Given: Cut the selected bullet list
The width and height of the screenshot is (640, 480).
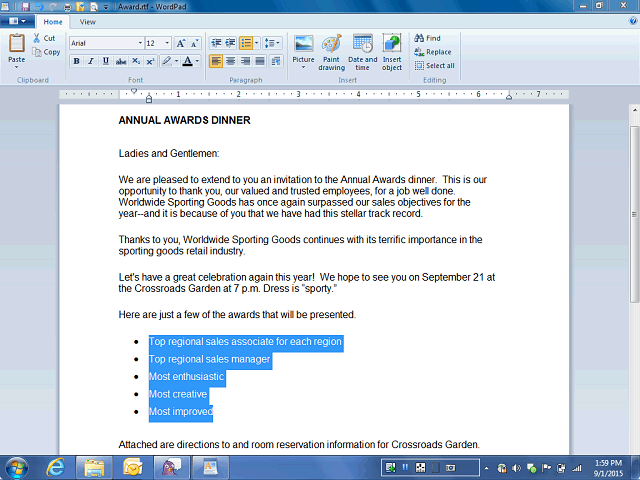Looking at the screenshot, I should pos(44,38).
